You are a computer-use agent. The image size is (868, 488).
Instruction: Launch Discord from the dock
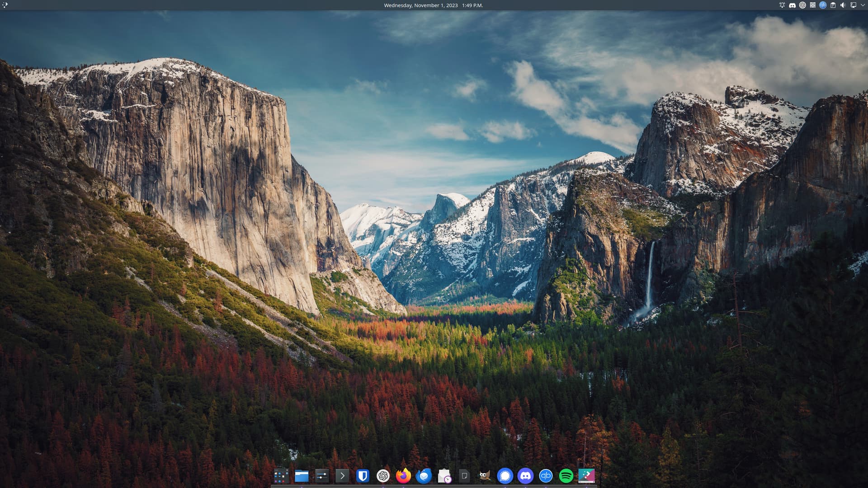525,476
